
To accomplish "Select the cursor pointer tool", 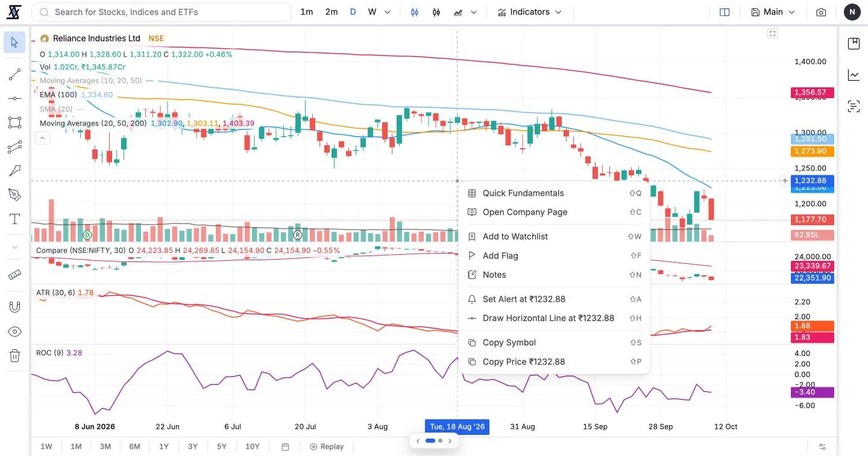I will coord(14,42).
